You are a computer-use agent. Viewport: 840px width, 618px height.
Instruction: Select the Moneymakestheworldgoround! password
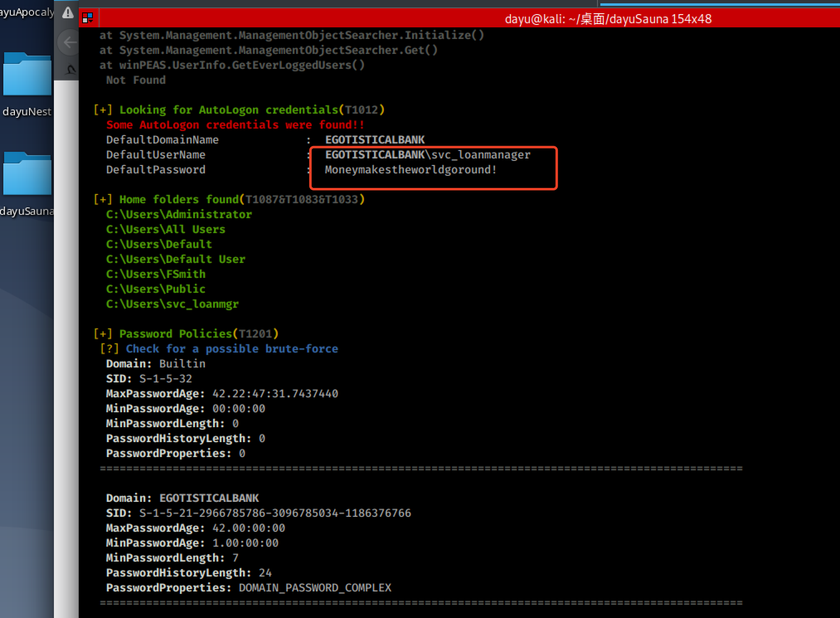(410, 170)
